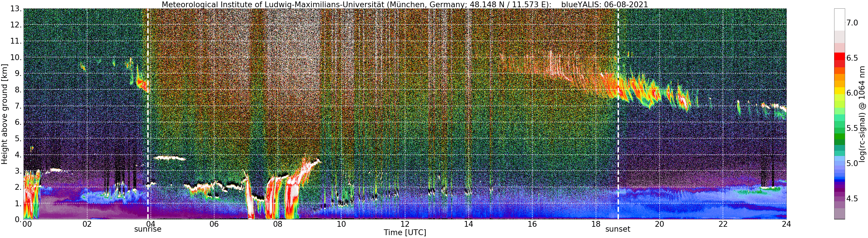868x238 pixels.
Task: Select the "sunset" label below the time axis
Action: pyautogui.click(x=618, y=229)
